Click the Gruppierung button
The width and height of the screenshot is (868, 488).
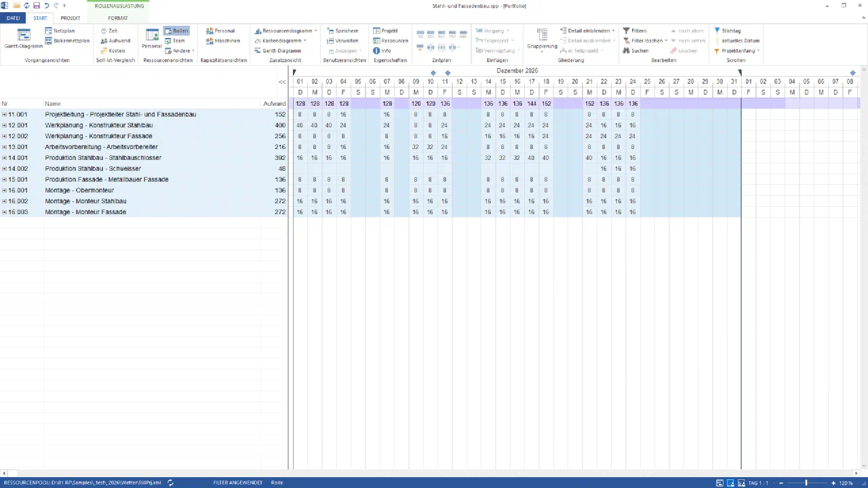coord(542,39)
